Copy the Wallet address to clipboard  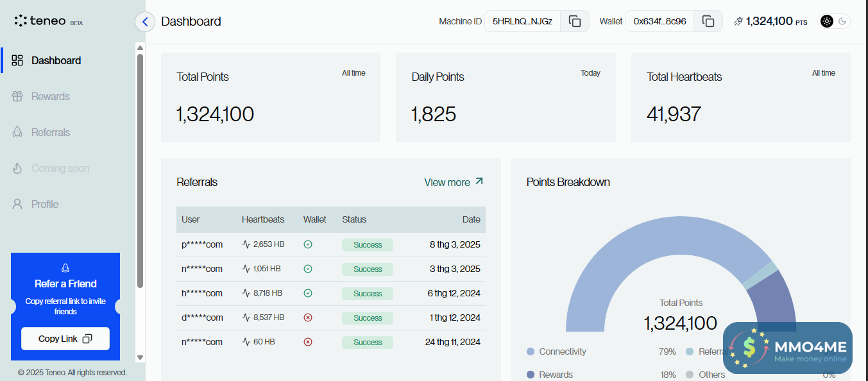point(708,21)
